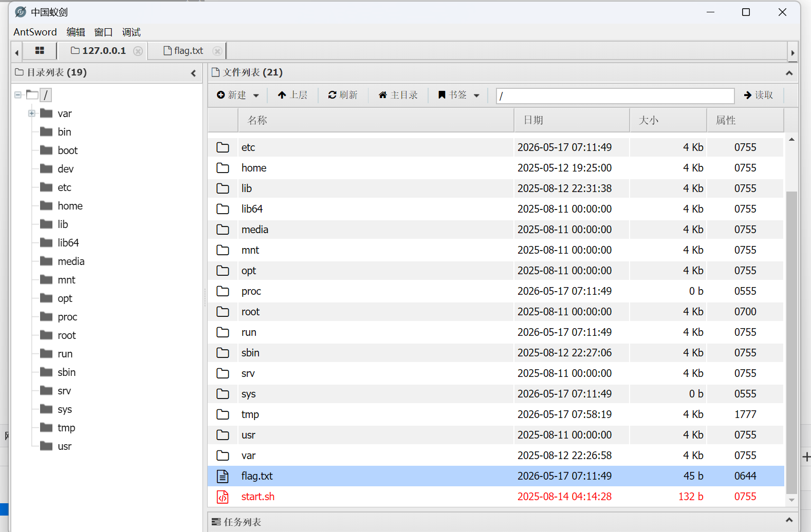Open the home grid icon tab
The width and height of the screenshot is (811, 532).
tap(40, 50)
